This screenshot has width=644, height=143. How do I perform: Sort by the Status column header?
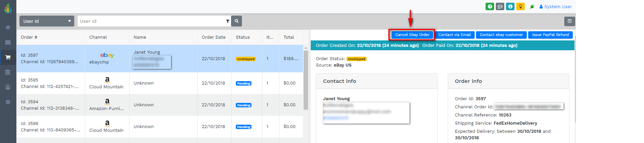tap(243, 37)
